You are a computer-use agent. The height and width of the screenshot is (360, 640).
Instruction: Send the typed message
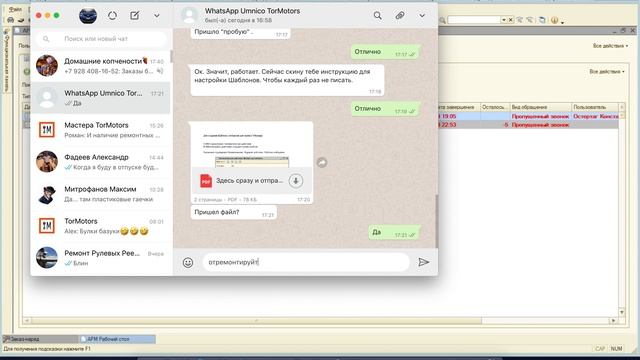(424, 262)
